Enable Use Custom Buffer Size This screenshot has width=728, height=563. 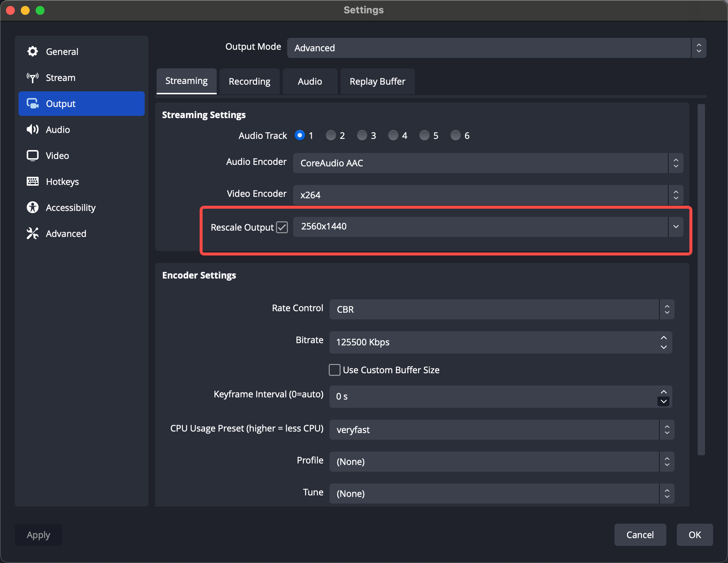tap(334, 370)
